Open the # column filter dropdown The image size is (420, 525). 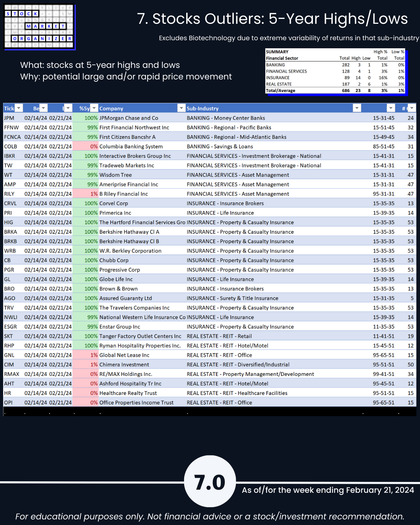pos(412,108)
